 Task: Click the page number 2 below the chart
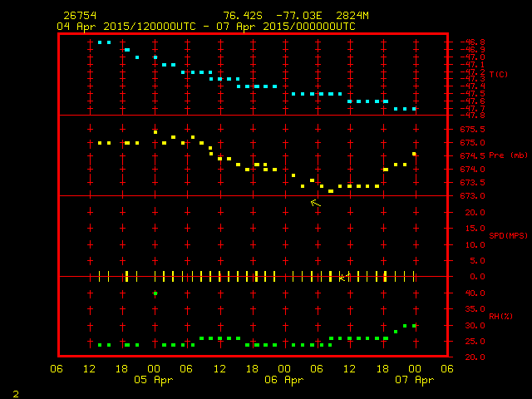click(16, 394)
